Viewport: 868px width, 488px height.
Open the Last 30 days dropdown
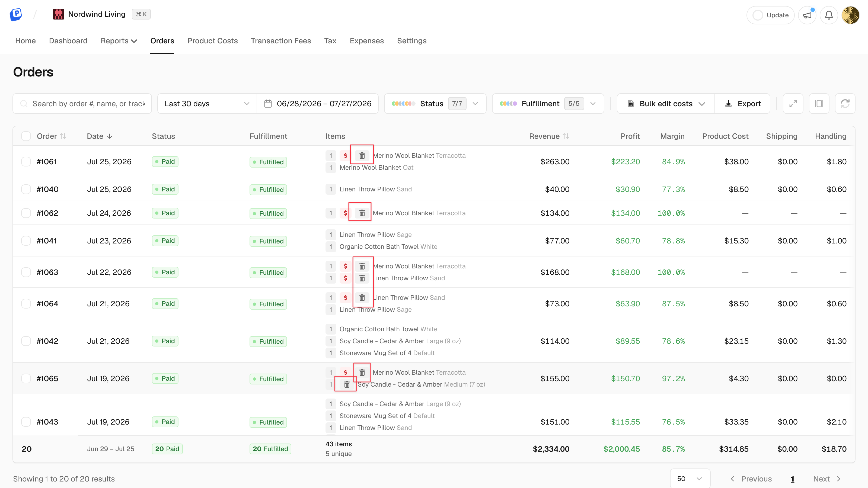tap(207, 104)
